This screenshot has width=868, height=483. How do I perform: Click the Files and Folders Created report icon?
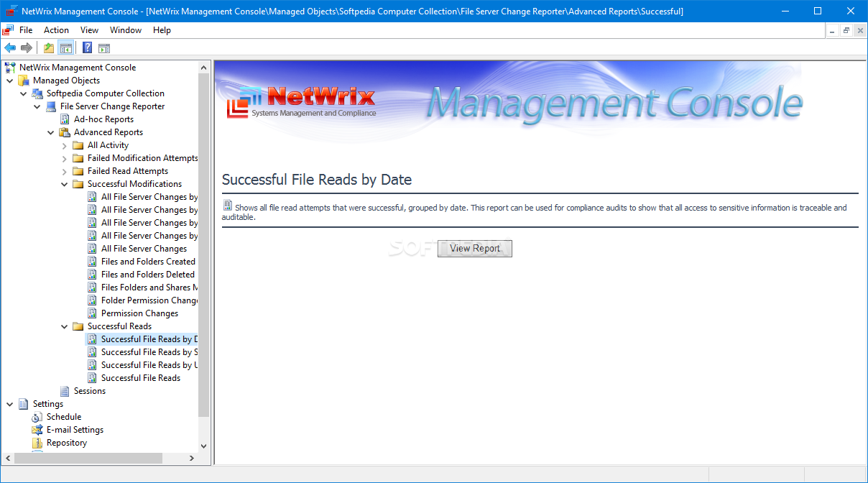pos(92,262)
